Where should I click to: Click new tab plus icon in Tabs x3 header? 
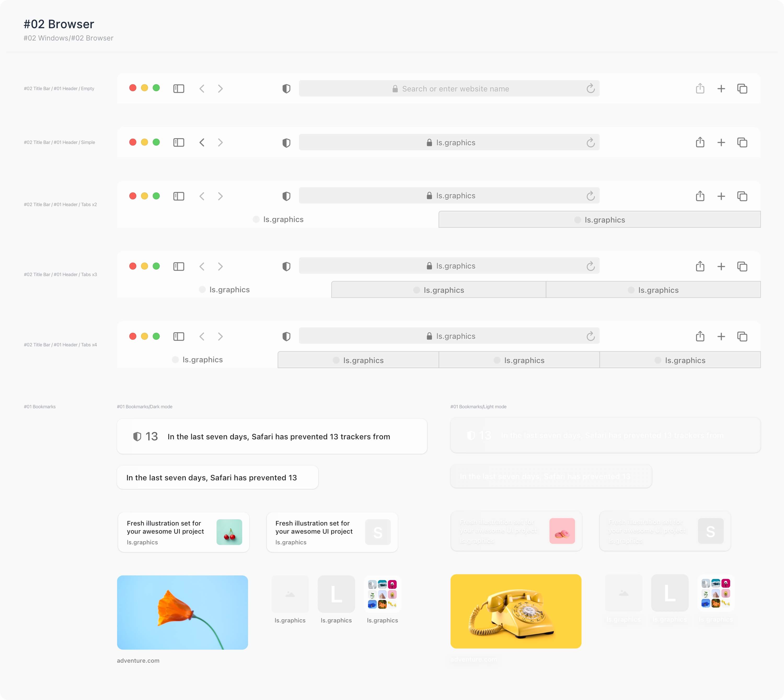(721, 266)
